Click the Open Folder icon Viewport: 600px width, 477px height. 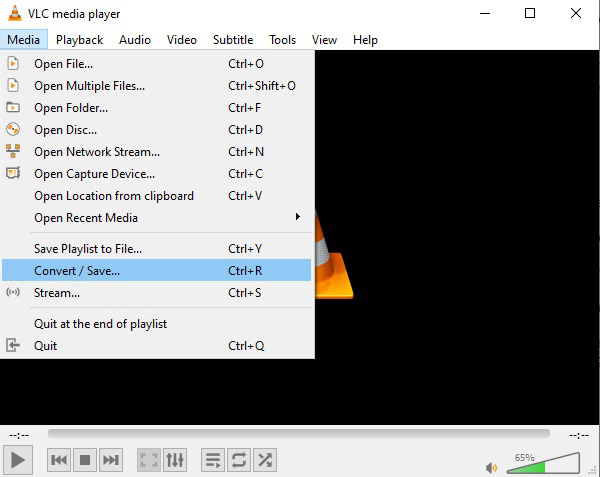pyautogui.click(x=13, y=107)
